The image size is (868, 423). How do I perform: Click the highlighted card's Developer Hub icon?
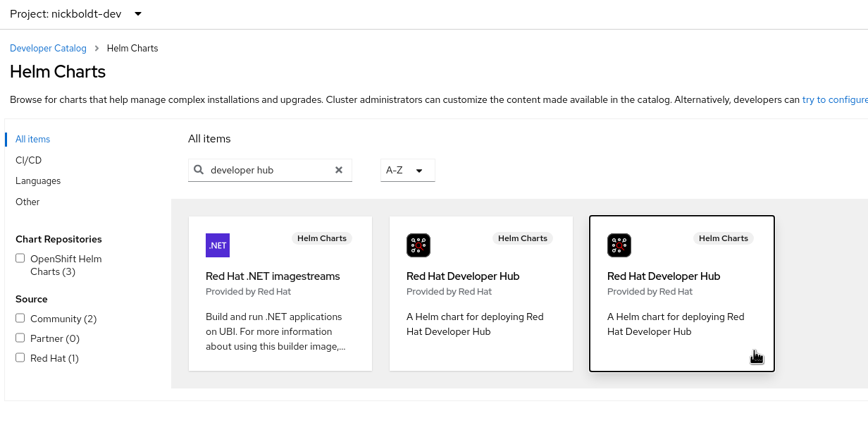(619, 245)
